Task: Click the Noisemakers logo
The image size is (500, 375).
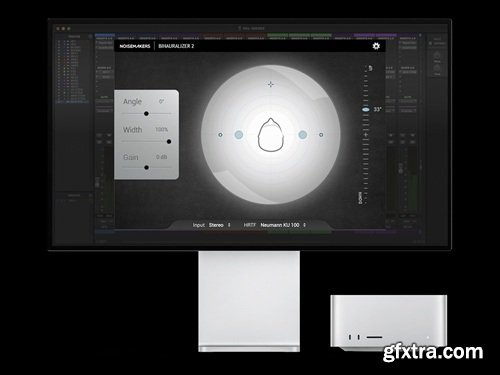Action: click(135, 46)
